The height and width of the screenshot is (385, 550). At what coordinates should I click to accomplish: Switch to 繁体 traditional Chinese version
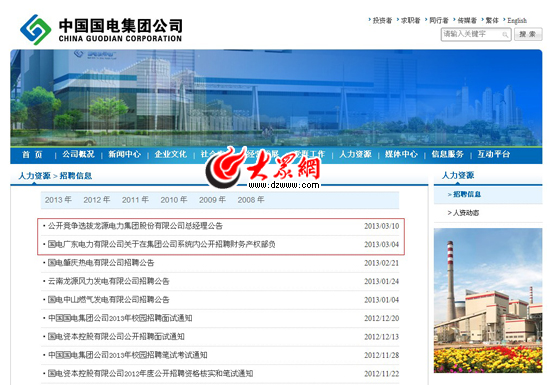click(492, 20)
